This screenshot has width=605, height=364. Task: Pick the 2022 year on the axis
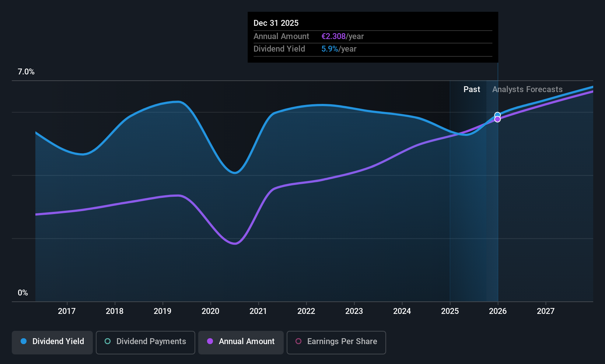[306, 311]
